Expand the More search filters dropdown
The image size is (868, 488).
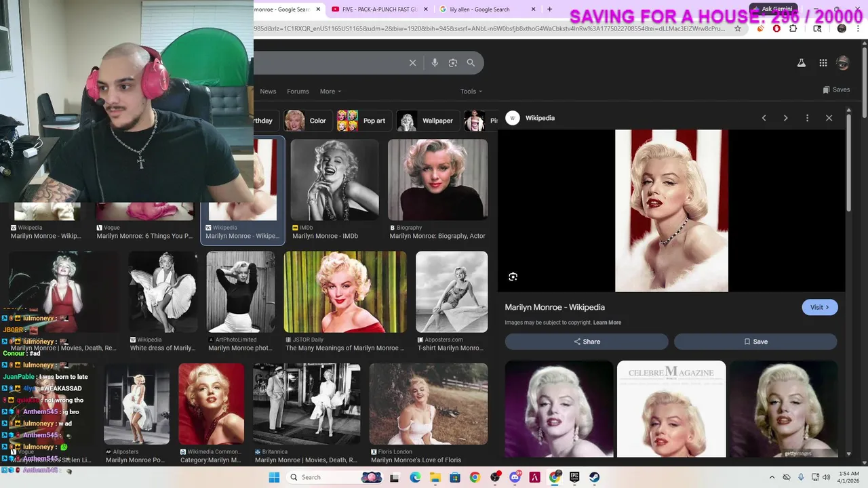click(330, 91)
